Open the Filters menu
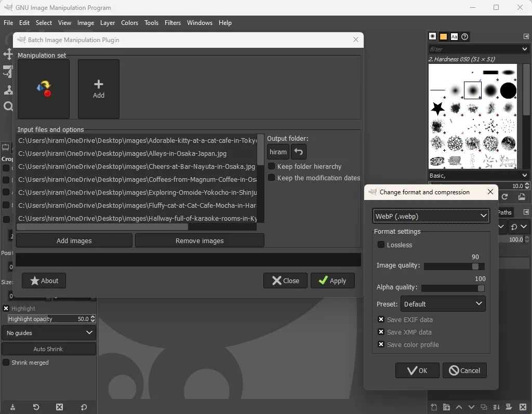Viewport: 532px width, 414px height. pos(172,23)
